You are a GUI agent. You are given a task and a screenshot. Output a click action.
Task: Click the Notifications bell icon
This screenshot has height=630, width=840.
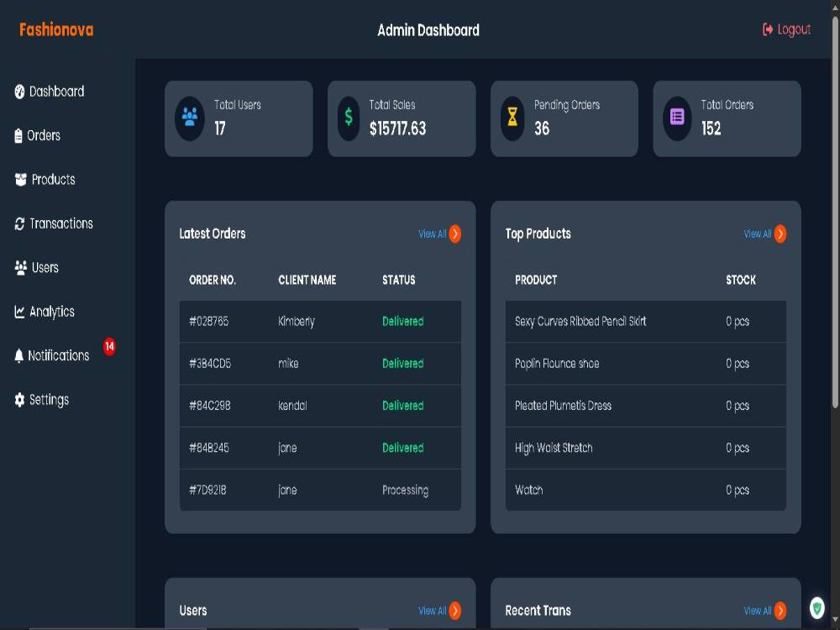point(18,355)
